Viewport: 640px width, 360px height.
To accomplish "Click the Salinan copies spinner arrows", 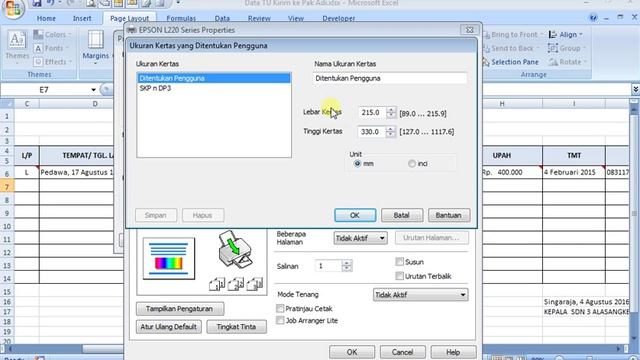I will (347, 266).
